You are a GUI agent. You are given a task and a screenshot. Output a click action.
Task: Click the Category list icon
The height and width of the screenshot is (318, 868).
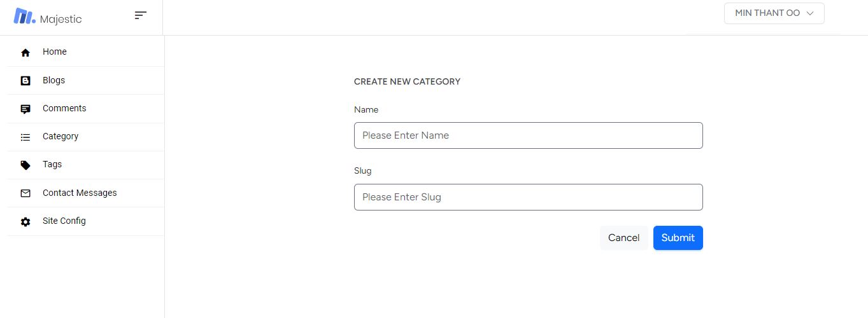point(25,137)
